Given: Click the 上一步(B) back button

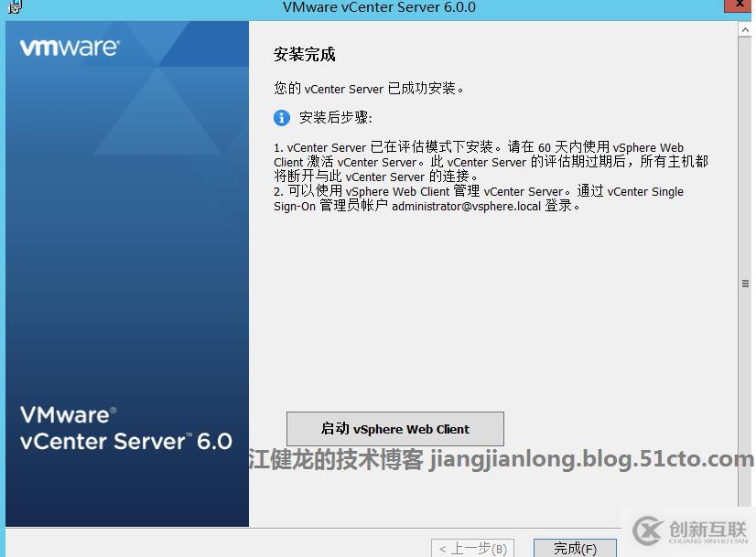Looking at the screenshot, I should [472, 549].
